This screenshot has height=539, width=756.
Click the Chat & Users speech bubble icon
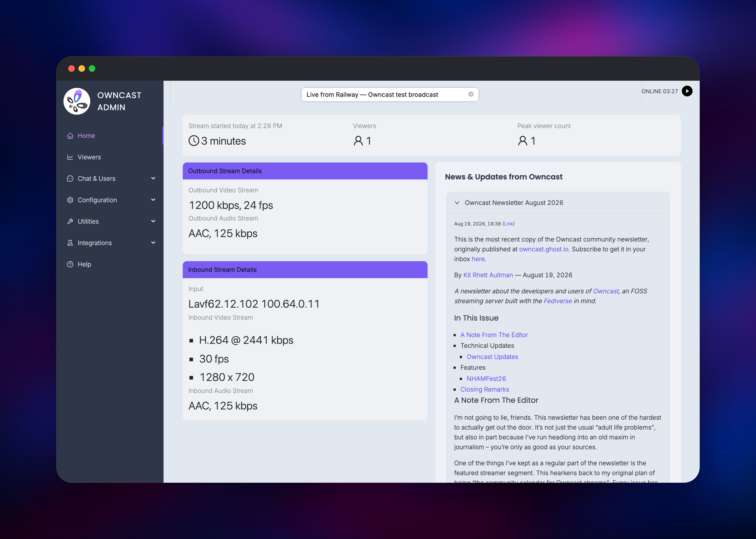coord(70,179)
